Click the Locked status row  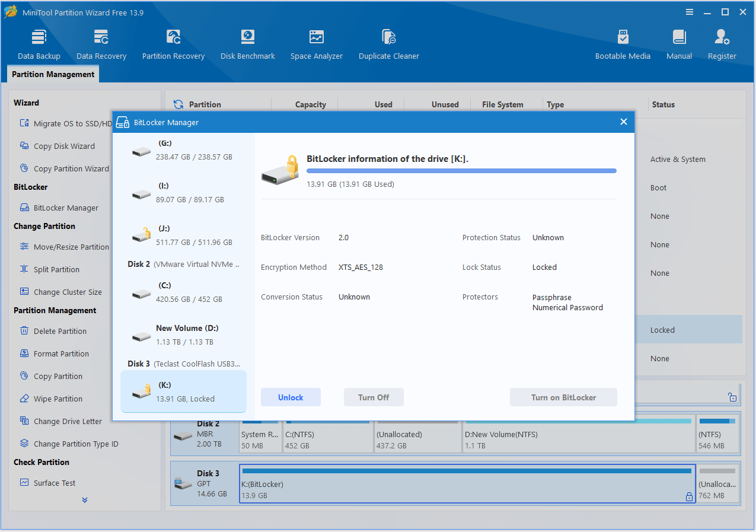pos(688,330)
